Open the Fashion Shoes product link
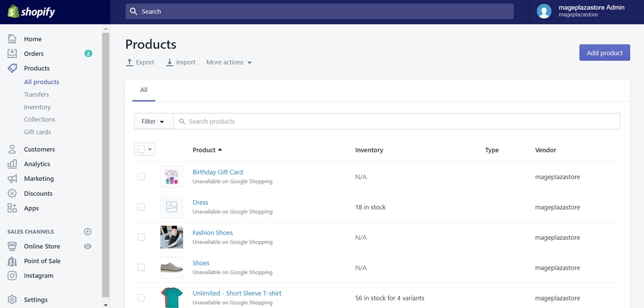This screenshot has width=644, height=308. point(213,233)
